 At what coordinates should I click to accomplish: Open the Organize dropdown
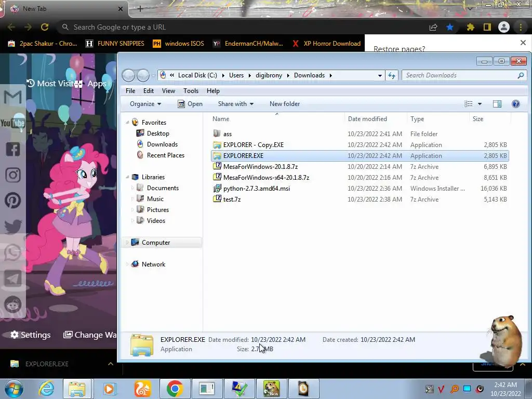point(145,104)
